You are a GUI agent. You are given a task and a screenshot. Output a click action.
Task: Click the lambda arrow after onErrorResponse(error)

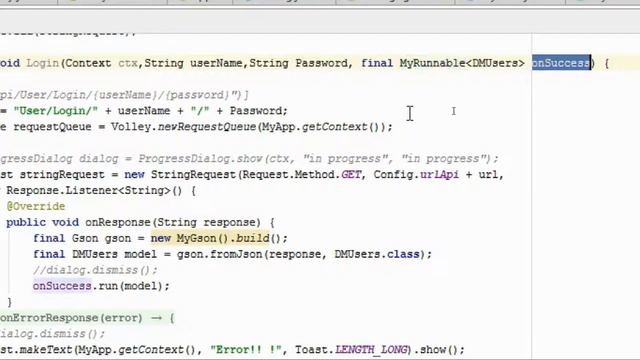point(157,318)
